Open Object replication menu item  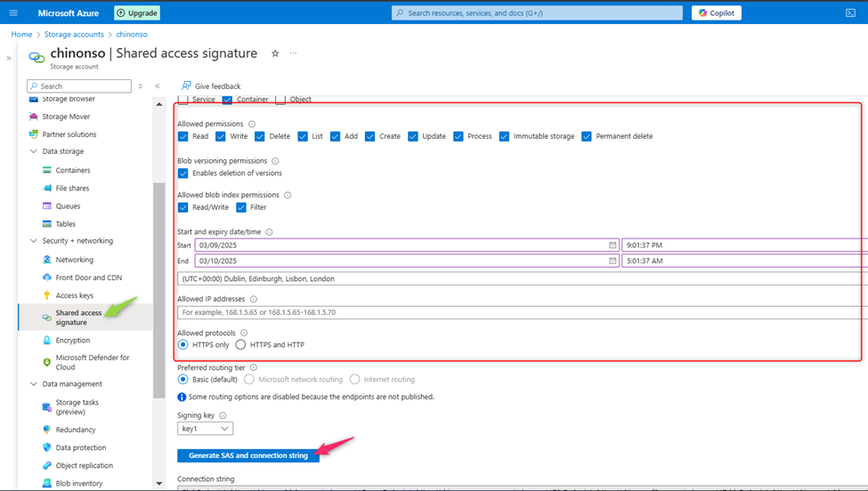pyautogui.click(x=85, y=465)
